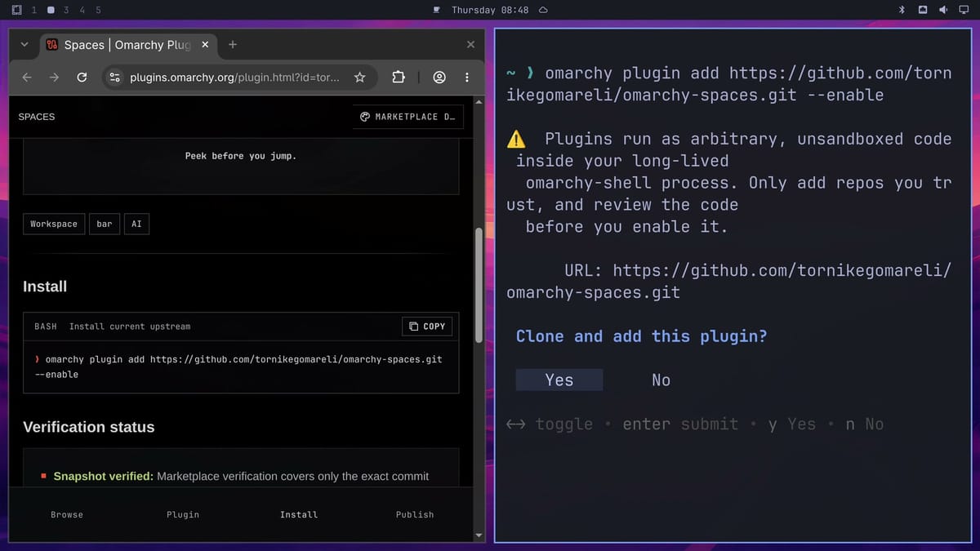Choose No in the terminal prompt
Image resolution: width=980 pixels, height=551 pixels.
(x=661, y=380)
